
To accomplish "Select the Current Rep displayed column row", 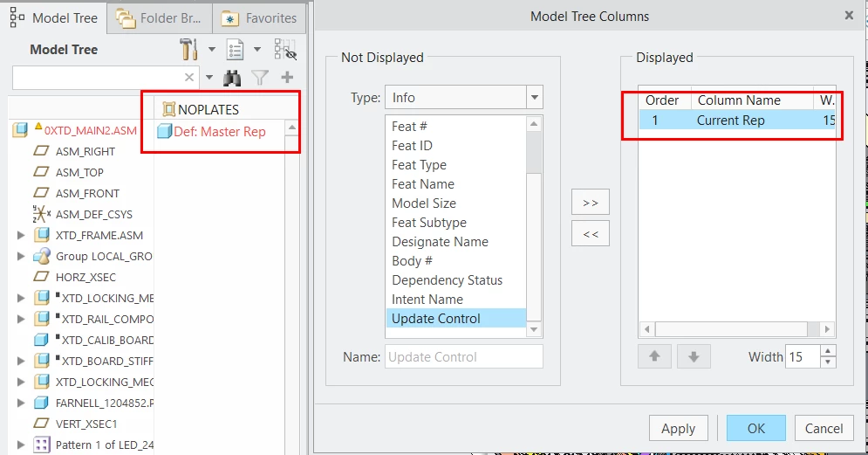I will click(737, 121).
